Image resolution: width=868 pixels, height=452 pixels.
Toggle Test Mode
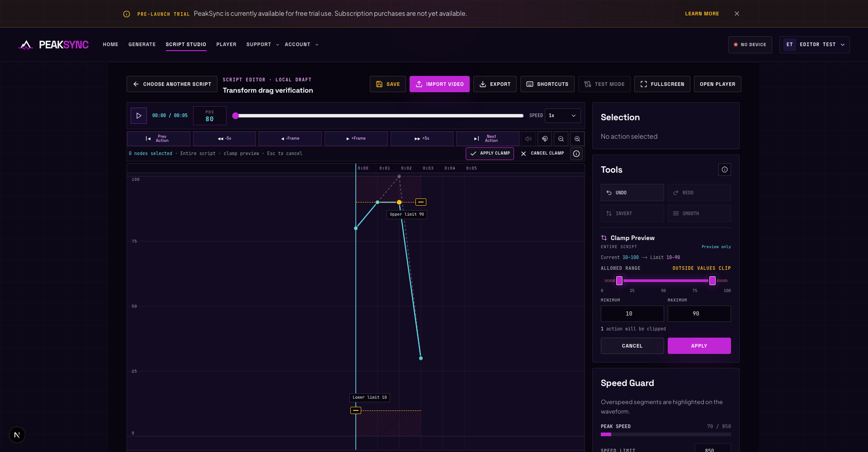pos(604,84)
